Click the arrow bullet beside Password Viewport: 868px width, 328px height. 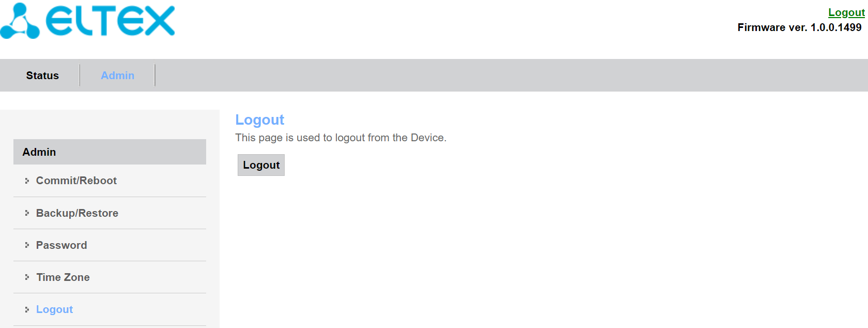coord(27,245)
